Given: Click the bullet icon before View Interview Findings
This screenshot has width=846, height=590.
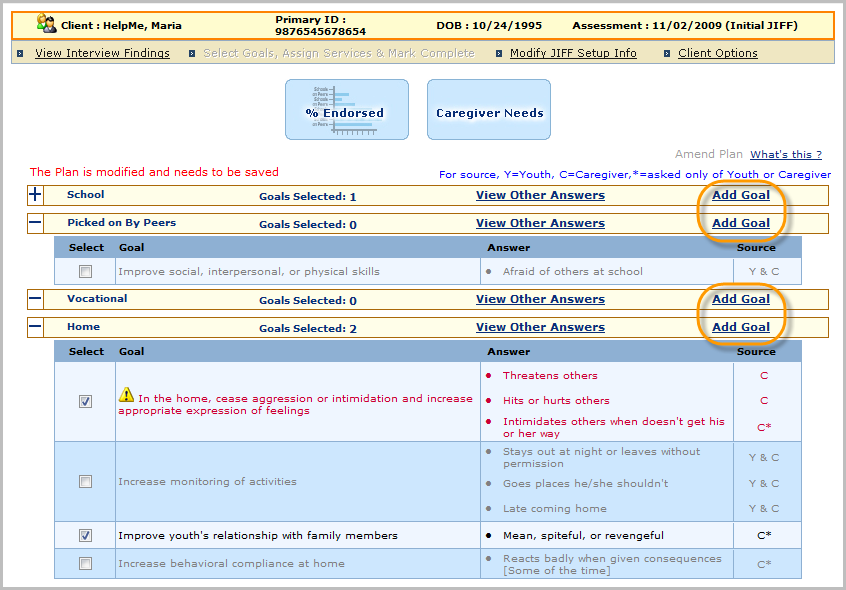Looking at the screenshot, I should pos(20,53).
